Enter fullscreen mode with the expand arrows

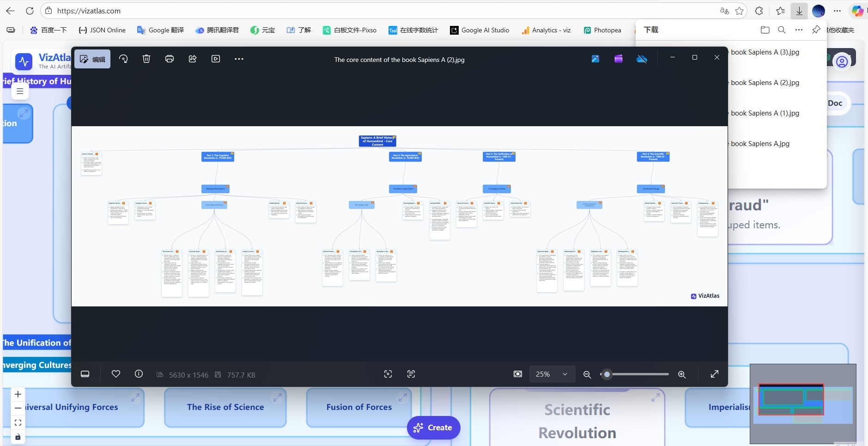(715, 374)
